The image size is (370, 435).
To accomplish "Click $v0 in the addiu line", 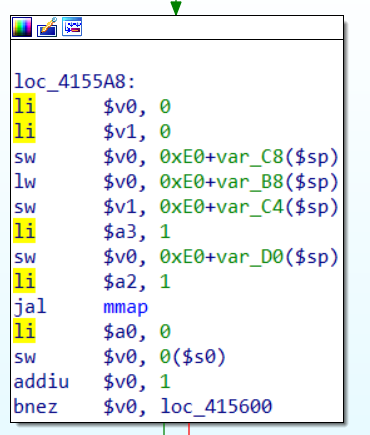I will pos(121,382).
